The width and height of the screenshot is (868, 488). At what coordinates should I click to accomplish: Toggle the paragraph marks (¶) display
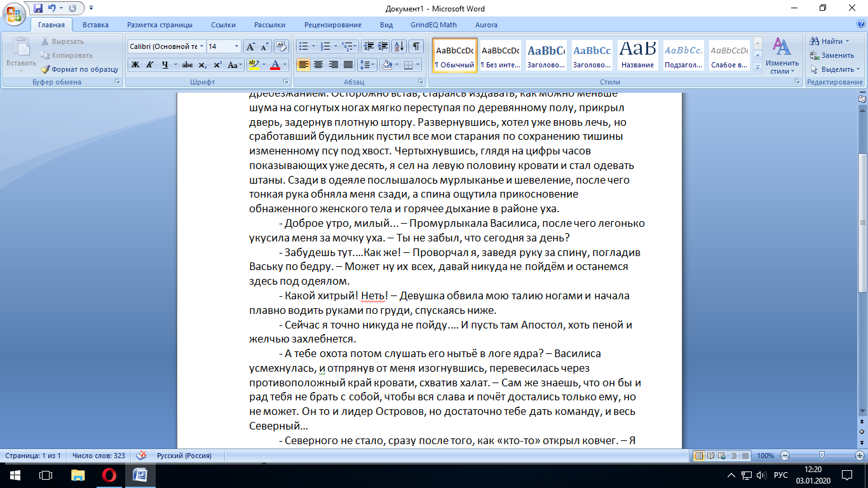[416, 46]
